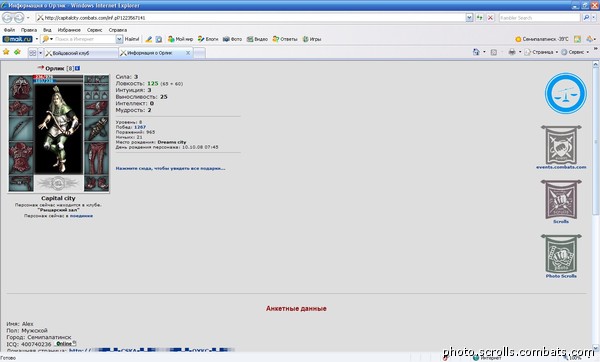Click the blue info icon next to Орлик [8]
This screenshot has width=600, height=362.
click(78, 68)
